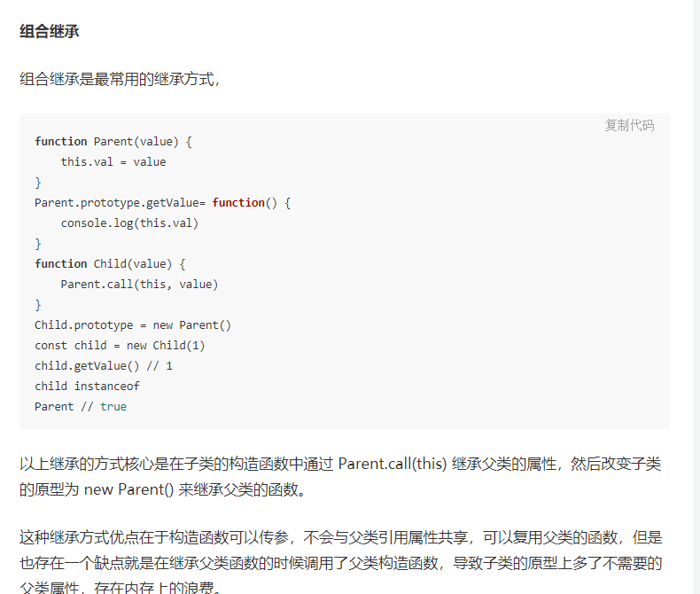Click the red function keyword in getValue line
The image size is (700, 594).
tap(238, 203)
